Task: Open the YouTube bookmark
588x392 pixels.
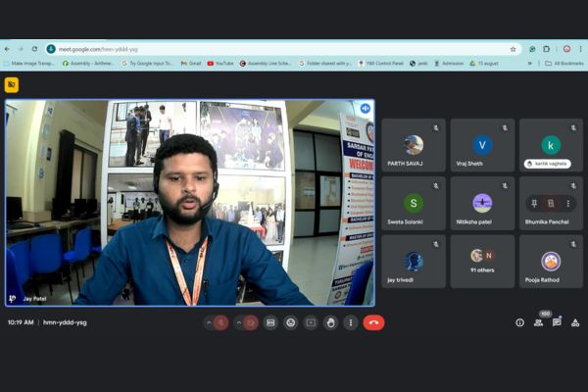Action: 220,64
